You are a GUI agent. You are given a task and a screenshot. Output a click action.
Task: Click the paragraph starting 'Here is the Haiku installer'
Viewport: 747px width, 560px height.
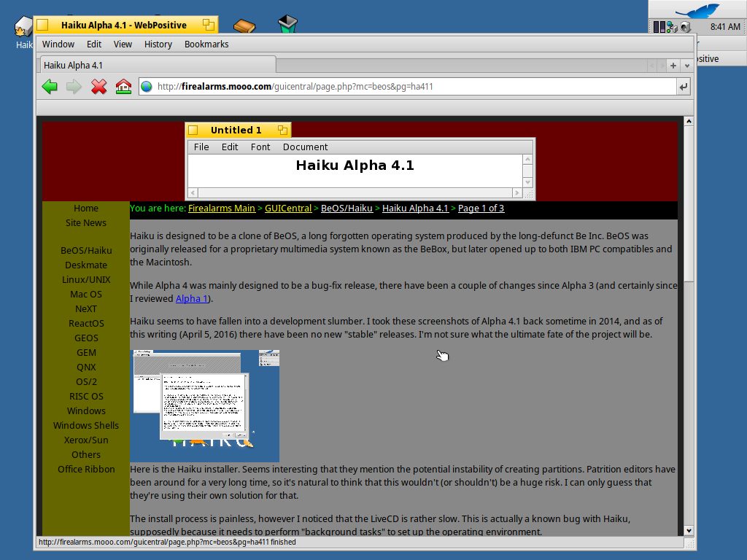pos(403,483)
